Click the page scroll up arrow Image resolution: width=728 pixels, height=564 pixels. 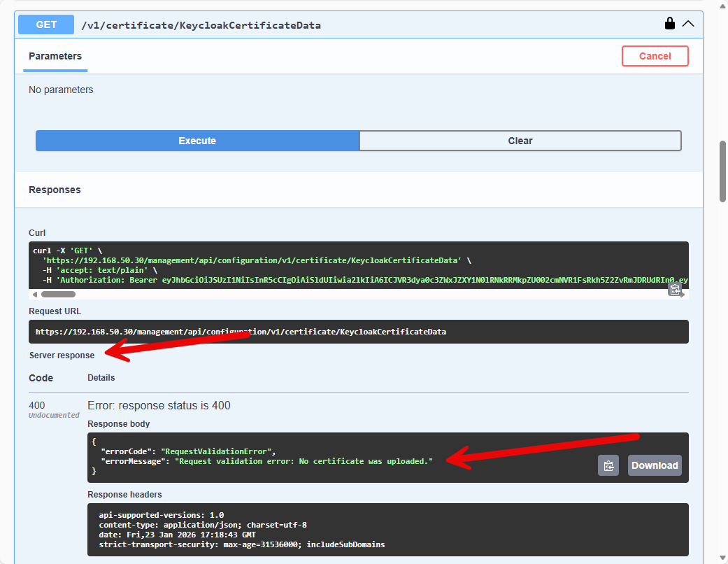coord(722,6)
